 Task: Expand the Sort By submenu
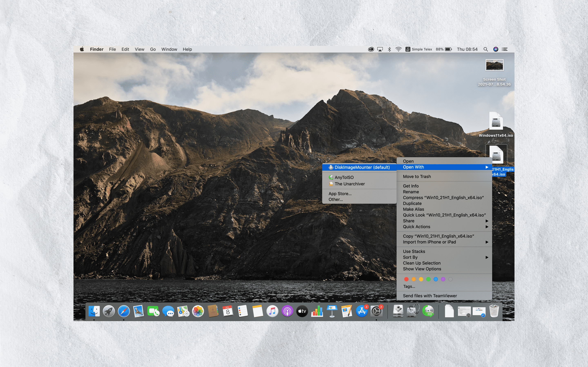(x=410, y=257)
